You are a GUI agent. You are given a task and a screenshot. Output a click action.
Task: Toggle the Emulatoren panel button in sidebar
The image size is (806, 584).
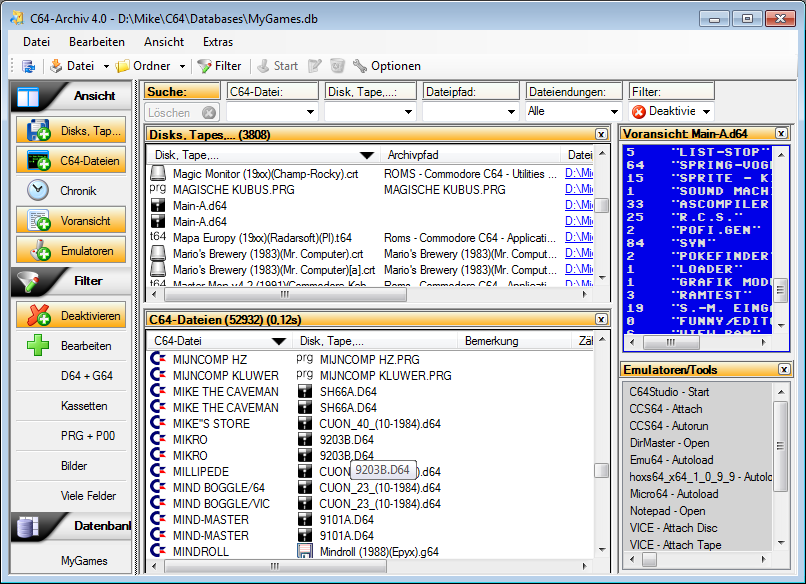click(x=71, y=251)
